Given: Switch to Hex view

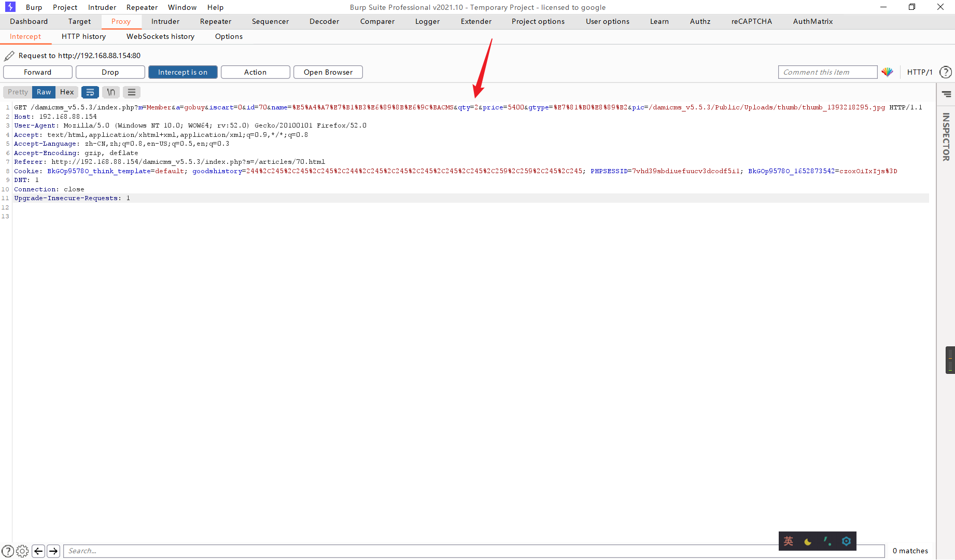Looking at the screenshot, I should 67,92.
